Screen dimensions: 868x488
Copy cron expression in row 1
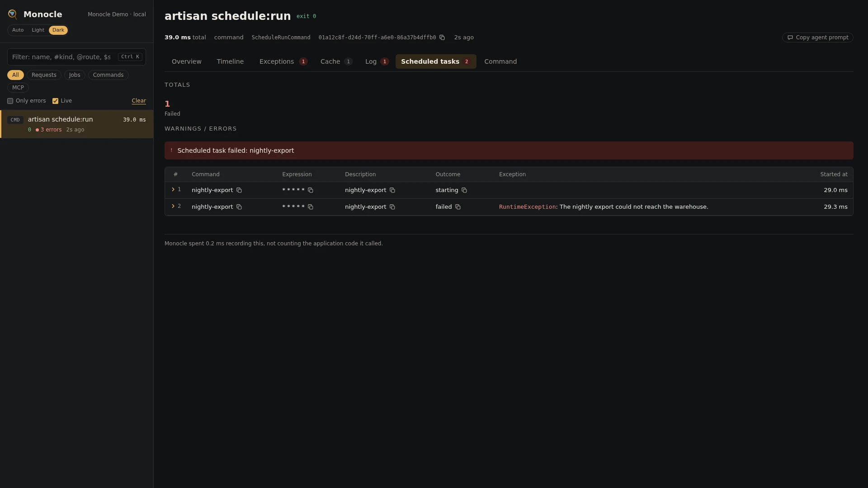click(x=311, y=190)
